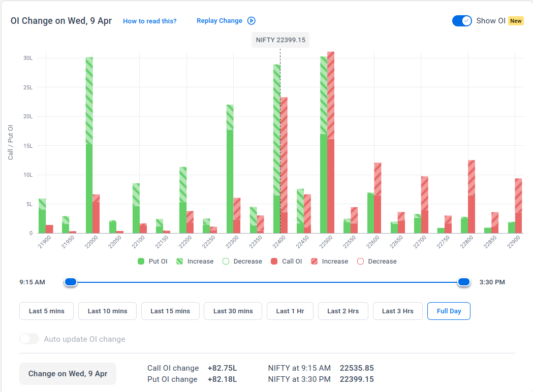Click the 22900 strike axis label
The height and width of the screenshot is (392, 533).
point(514,242)
